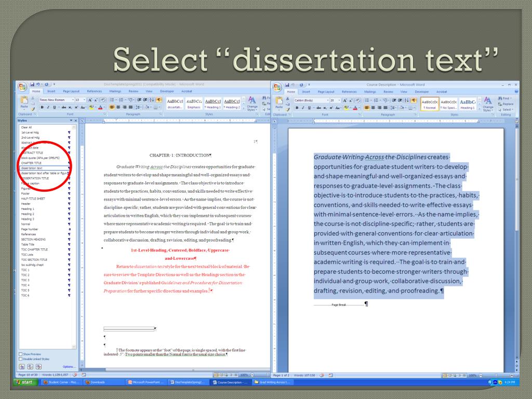The image size is (532, 399).
Task: Click the text highlight color button in the left window
Action: point(91,107)
